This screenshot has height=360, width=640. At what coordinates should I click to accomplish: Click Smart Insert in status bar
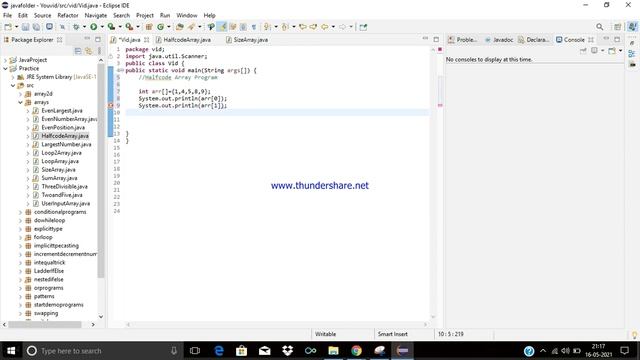pos(393,334)
